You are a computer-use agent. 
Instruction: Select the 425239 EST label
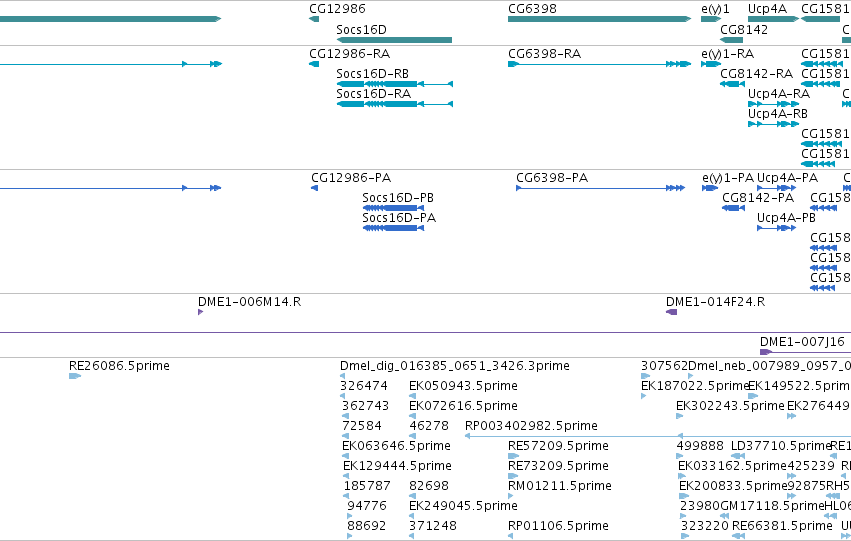coord(810,466)
